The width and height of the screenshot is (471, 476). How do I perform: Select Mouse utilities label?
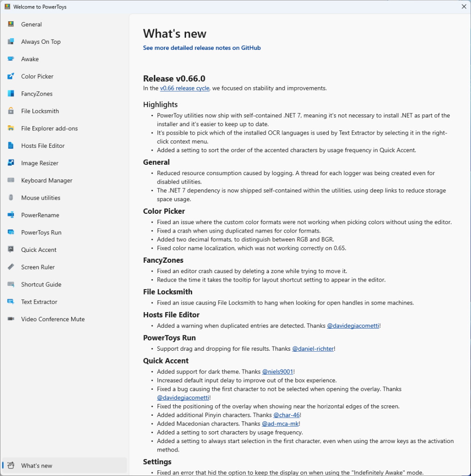[41, 198]
